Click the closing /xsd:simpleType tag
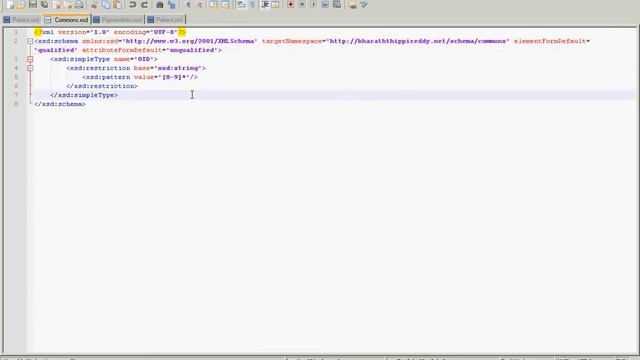 84,95
